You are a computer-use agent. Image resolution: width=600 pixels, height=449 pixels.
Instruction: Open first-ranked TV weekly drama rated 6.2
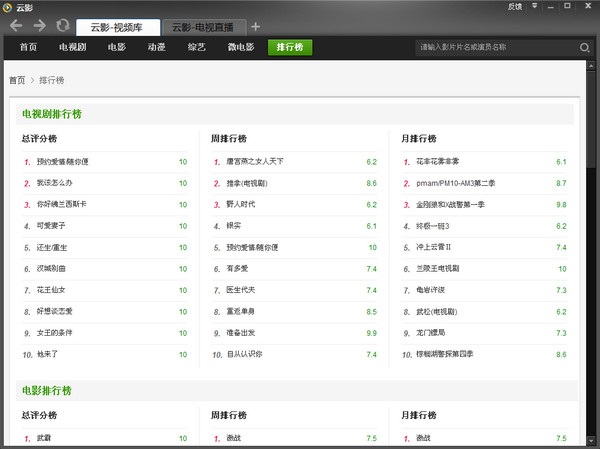click(x=255, y=162)
